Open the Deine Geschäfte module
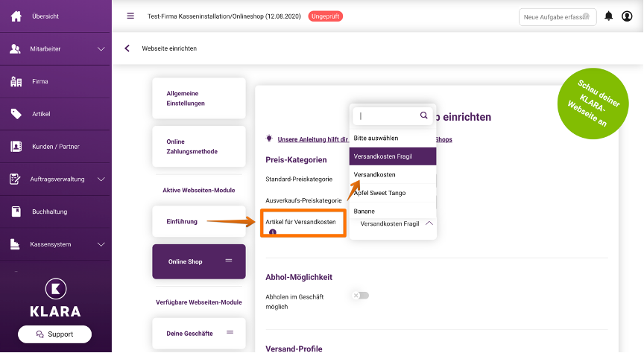This screenshot has height=353, width=644. click(x=199, y=334)
